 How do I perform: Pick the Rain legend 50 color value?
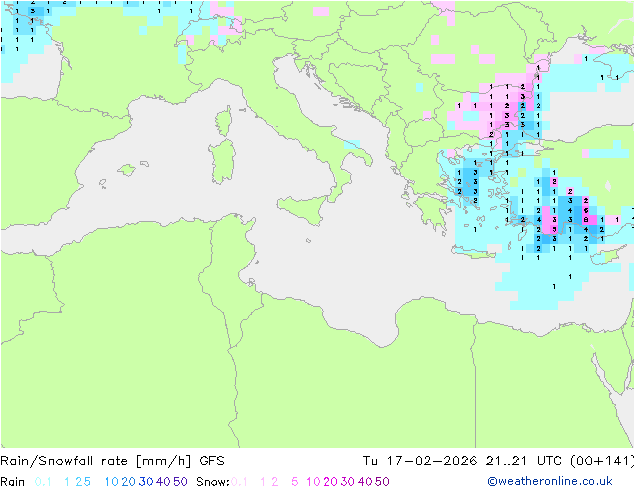point(180,482)
